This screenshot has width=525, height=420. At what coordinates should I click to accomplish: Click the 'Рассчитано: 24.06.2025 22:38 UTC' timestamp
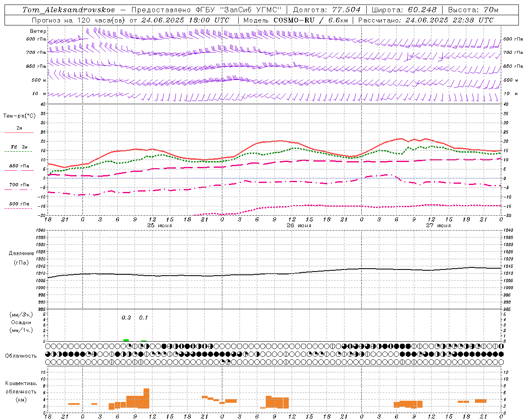tap(426, 20)
